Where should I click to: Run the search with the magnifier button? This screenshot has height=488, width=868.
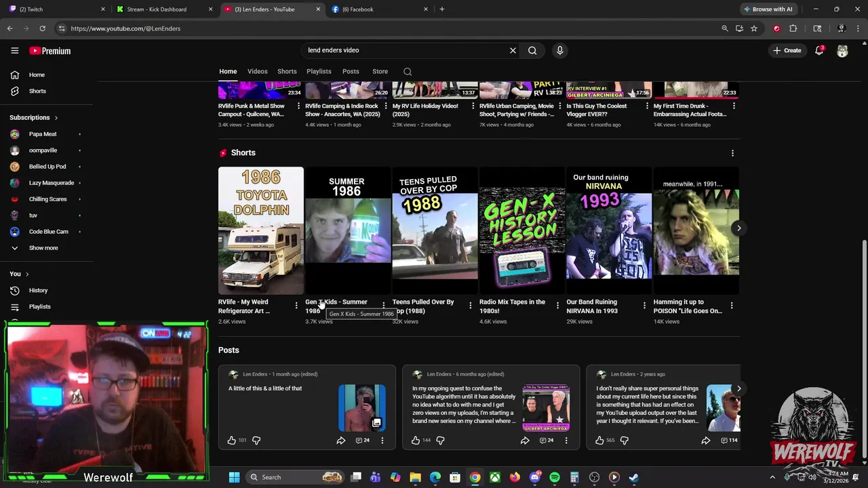tap(532, 50)
